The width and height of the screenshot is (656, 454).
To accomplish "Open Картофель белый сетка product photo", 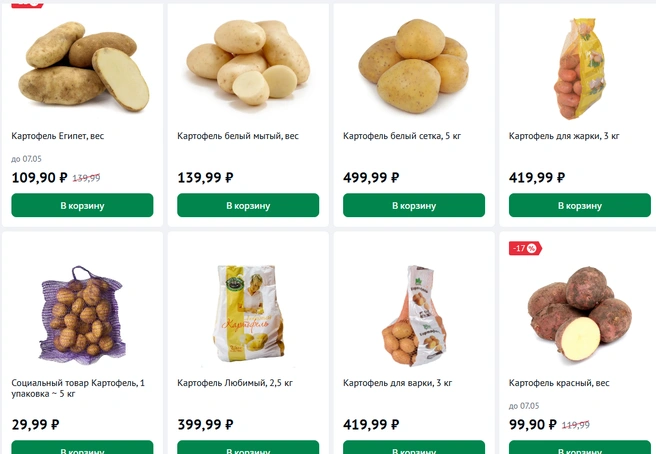I will [414, 66].
